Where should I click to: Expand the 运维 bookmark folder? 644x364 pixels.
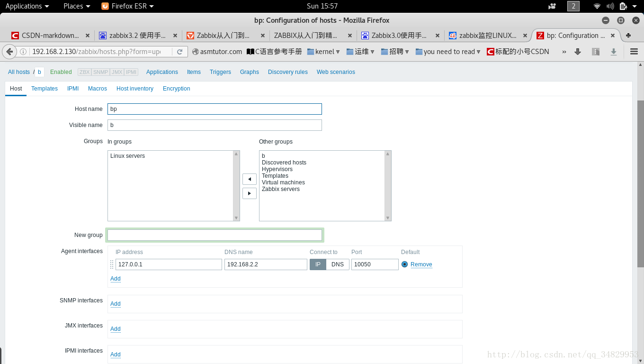tap(360, 52)
